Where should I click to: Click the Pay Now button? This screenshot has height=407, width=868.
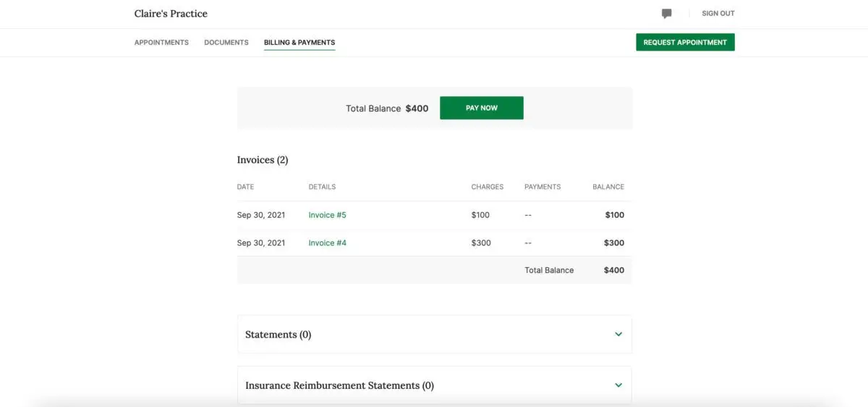[x=482, y=108]
